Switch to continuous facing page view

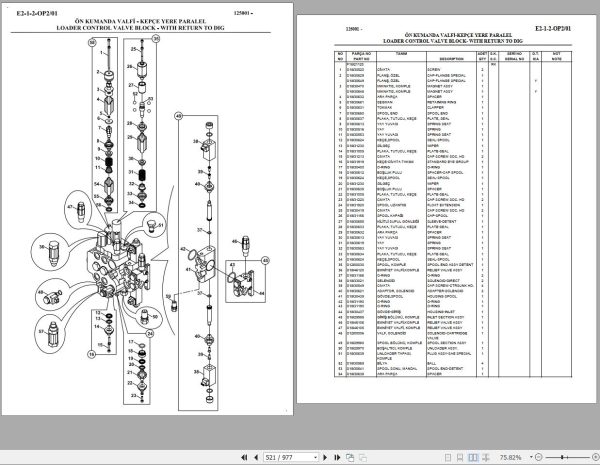tap(486, 457)
